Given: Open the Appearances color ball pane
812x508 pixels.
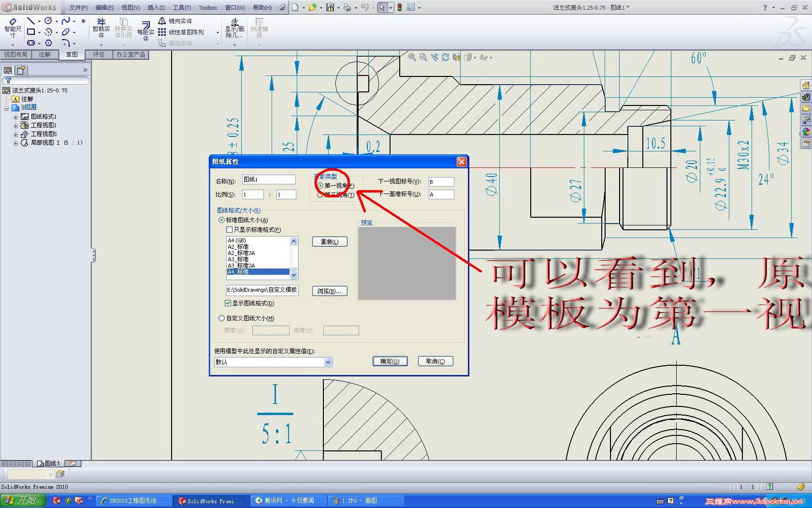Looking at the screenshot, I should pyautogui.click(x=806, y=132).
